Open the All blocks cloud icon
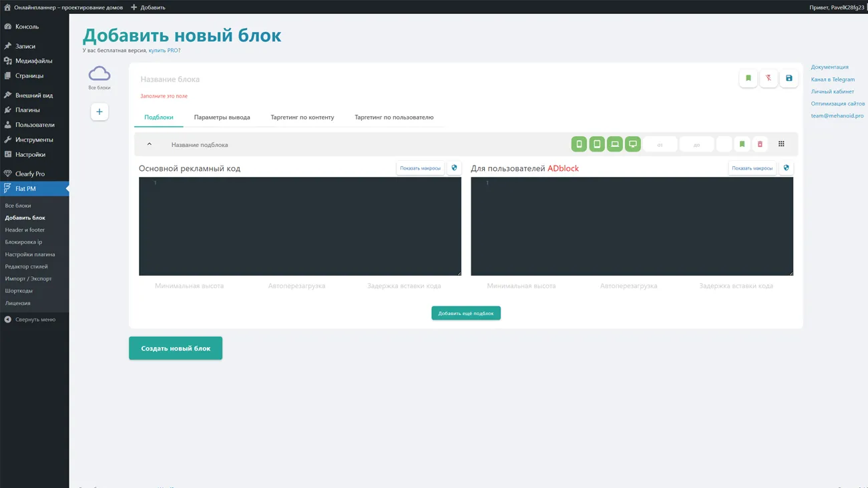868x488 pixels. [x=99, y=74]
